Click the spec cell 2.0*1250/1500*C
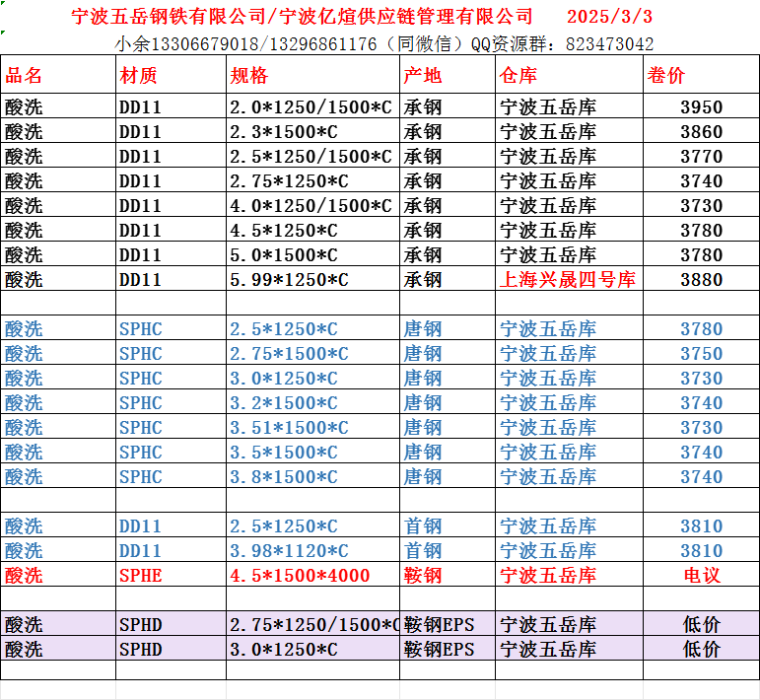Screen dimensions: 760x700 (x=313, y=106)
